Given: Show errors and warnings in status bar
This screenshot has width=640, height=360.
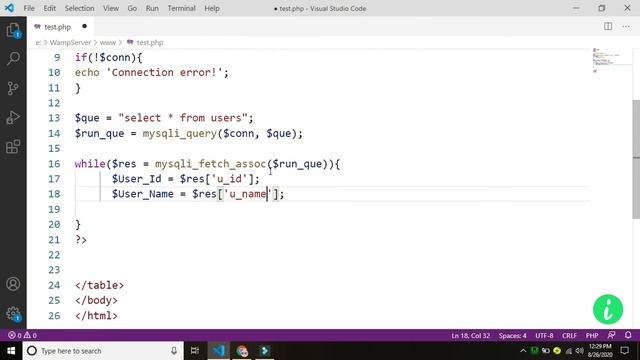Looking at the screenshot, I should 22,335.
